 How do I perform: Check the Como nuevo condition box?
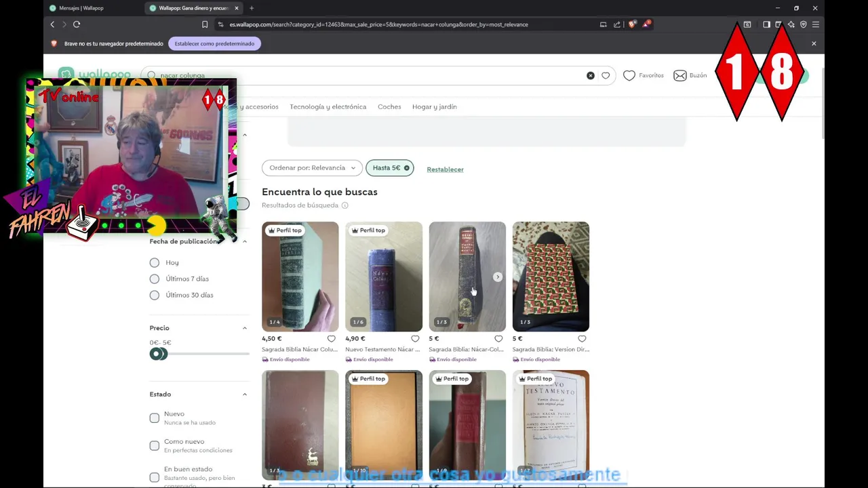tap(155, 445)
